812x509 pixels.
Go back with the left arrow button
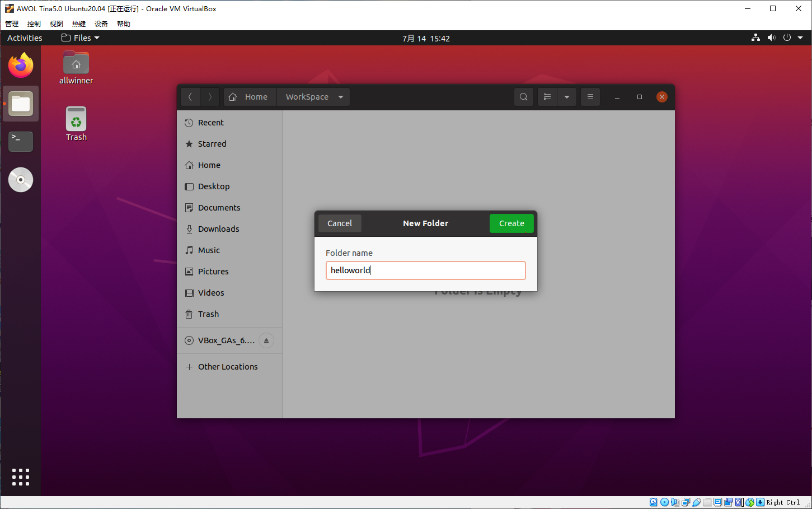coord(190,97)
